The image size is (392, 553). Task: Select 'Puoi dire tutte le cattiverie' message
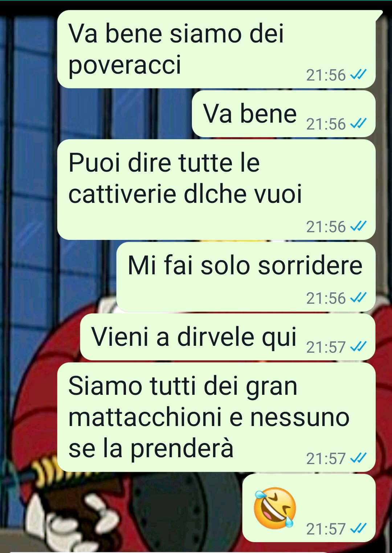pyautogui.click(x=216, y=190)
